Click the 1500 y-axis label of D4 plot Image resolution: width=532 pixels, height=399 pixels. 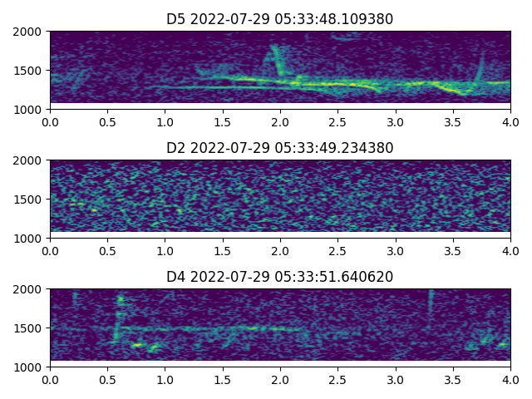pos(30,328)
